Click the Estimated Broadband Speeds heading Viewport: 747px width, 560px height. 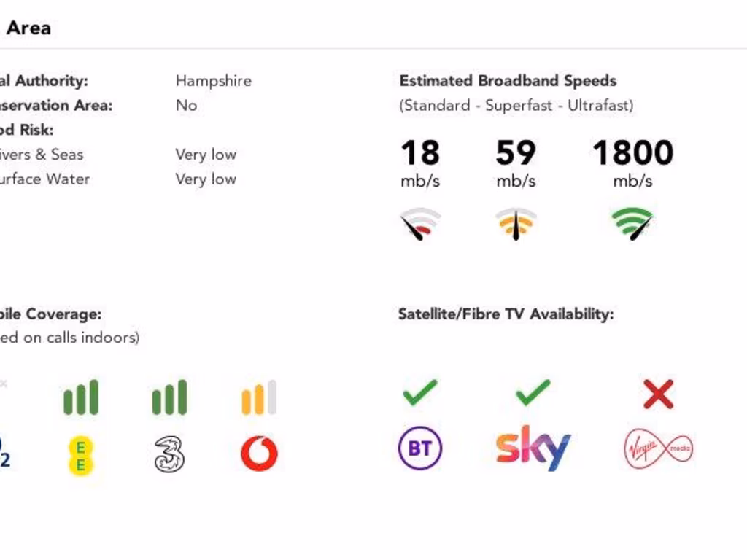click(508, 81)
